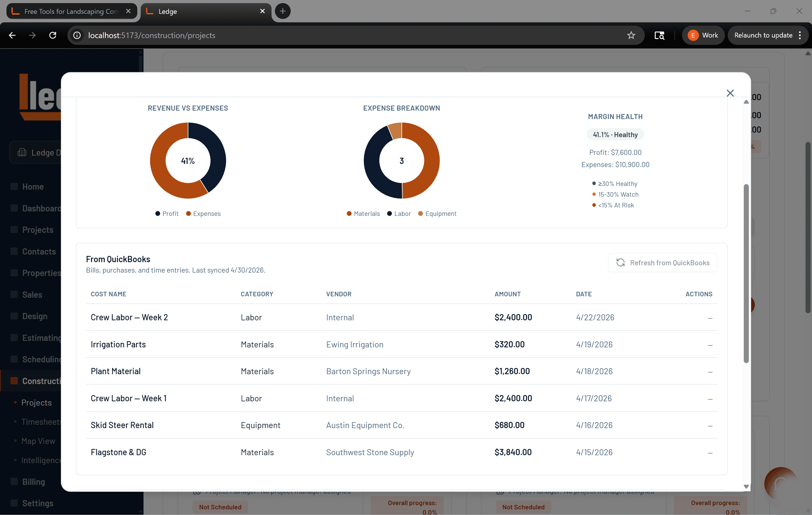This screenshot has height=515, width=812.
Task: Click Crew Labor — Week 1 row
Action: 401,398
